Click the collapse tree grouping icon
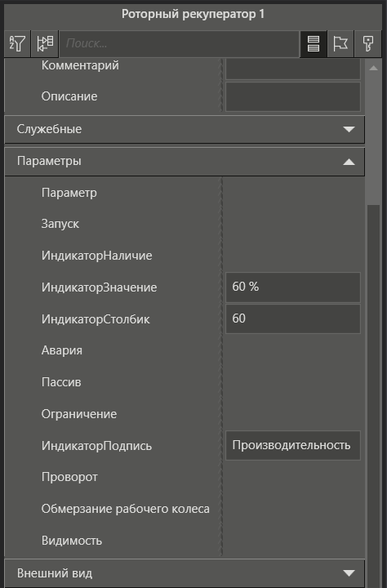 click(45, 43)
